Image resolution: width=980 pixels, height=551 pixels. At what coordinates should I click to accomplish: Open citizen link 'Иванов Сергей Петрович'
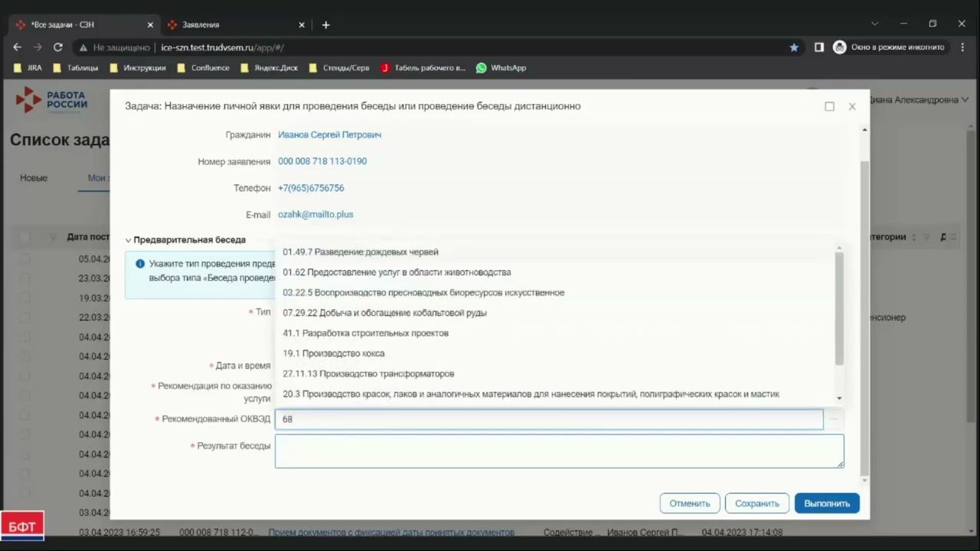(x=329, y=135)
